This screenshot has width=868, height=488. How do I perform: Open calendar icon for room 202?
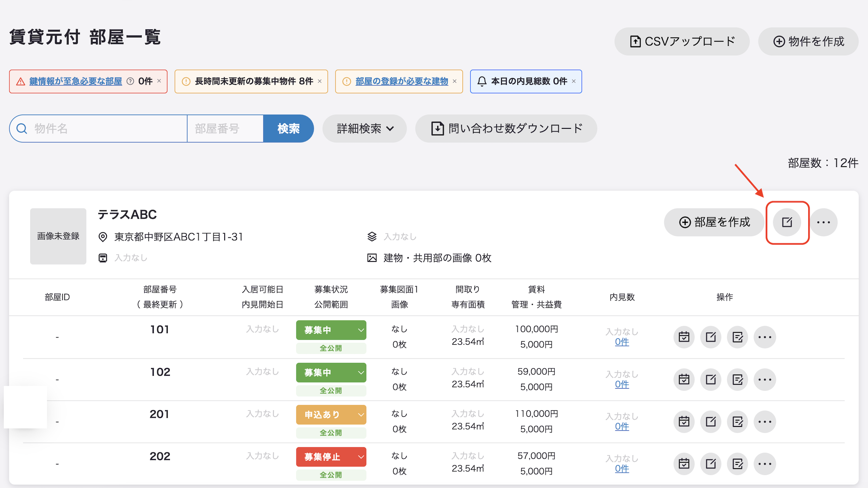click(x=684, y=464)
